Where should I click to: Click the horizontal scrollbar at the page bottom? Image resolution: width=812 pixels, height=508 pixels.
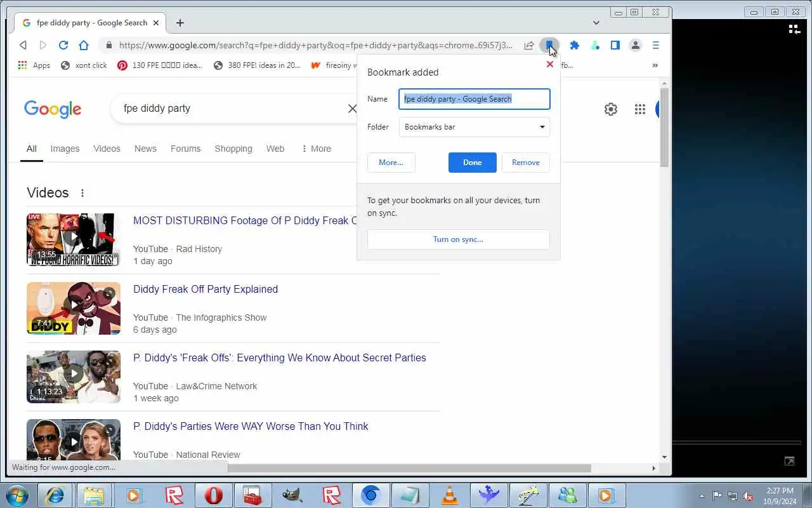(409, 468)
